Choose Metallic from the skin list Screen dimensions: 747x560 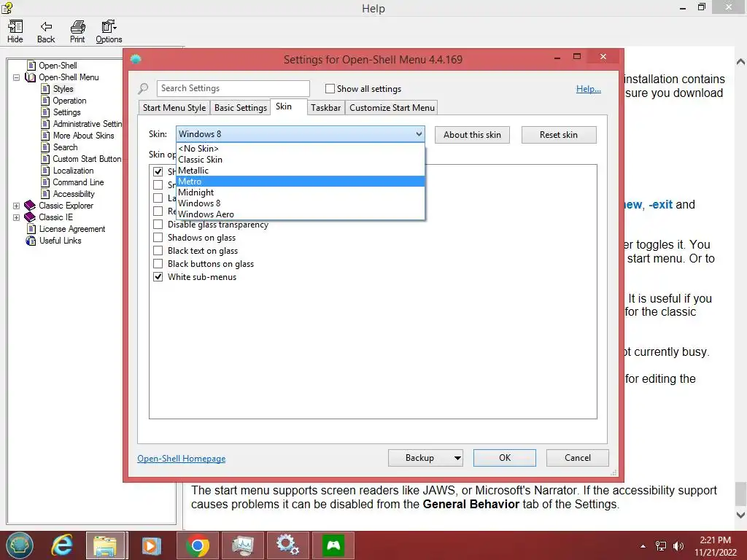[x=300, y=171]
